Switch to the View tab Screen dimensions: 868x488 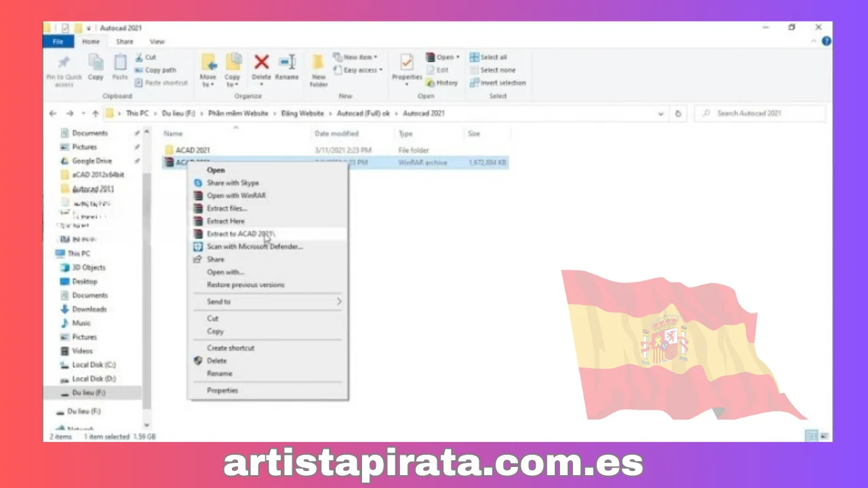(157, 41)
